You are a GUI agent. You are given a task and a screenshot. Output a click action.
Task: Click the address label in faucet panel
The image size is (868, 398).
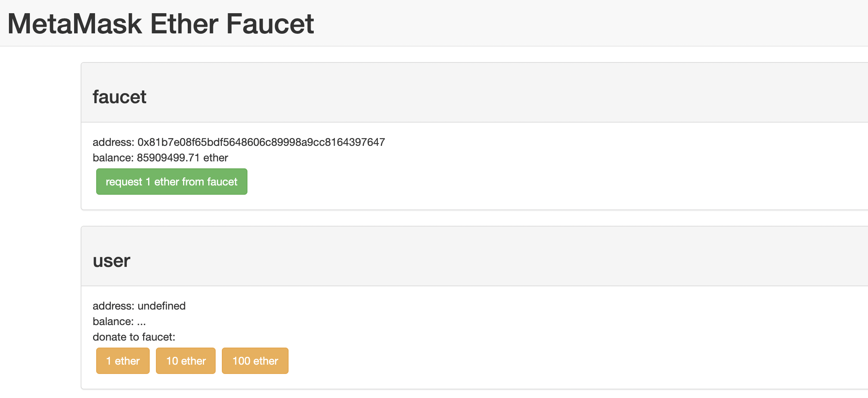pos(113,142)
